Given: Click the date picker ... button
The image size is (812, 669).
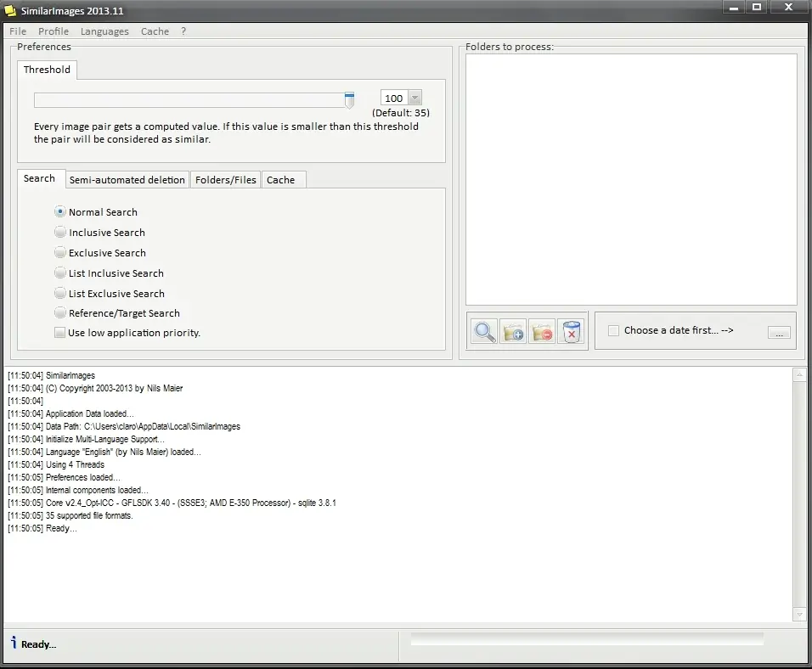Looking at the screenshot, I should pos(779,333).
